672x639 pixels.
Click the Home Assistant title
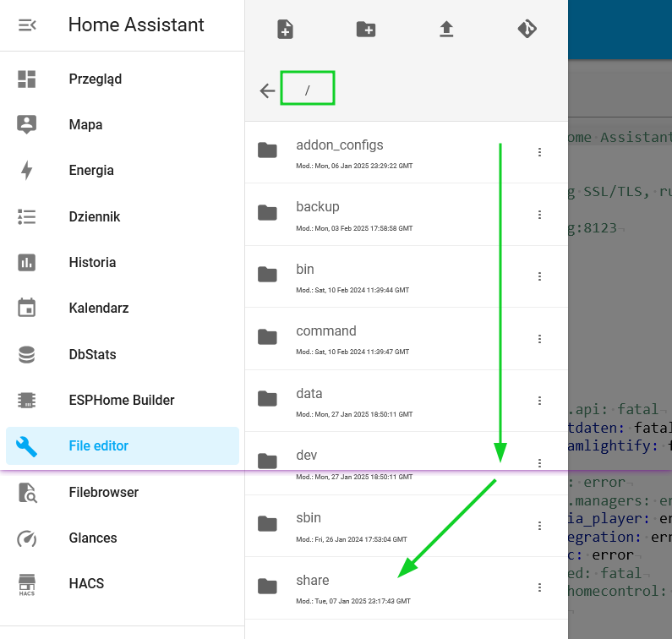click(x=136, y=25)
